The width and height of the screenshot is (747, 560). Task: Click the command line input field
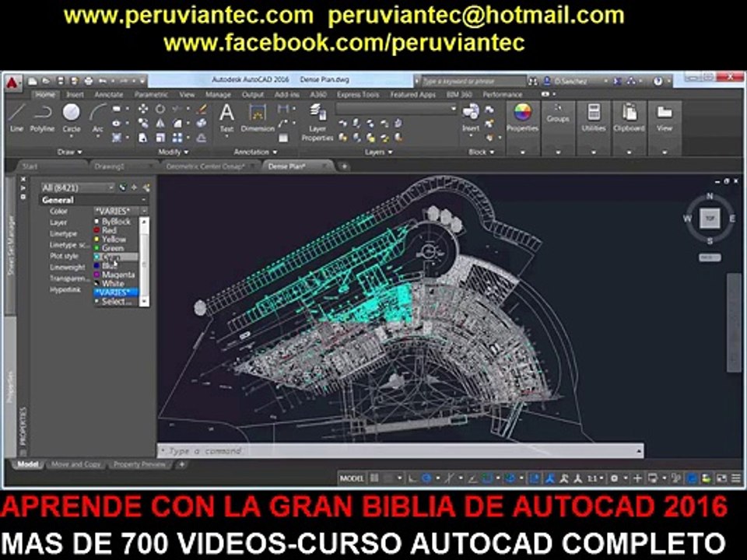coord(399,450)
